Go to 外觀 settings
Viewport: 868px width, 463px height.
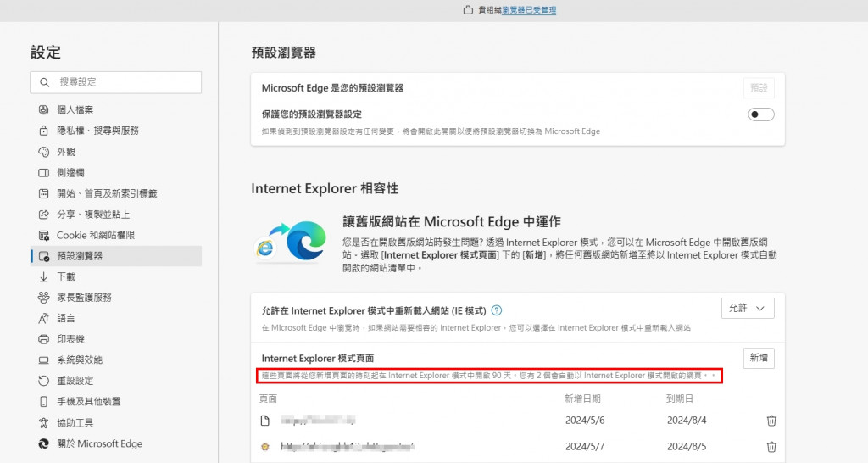(115, 152)
